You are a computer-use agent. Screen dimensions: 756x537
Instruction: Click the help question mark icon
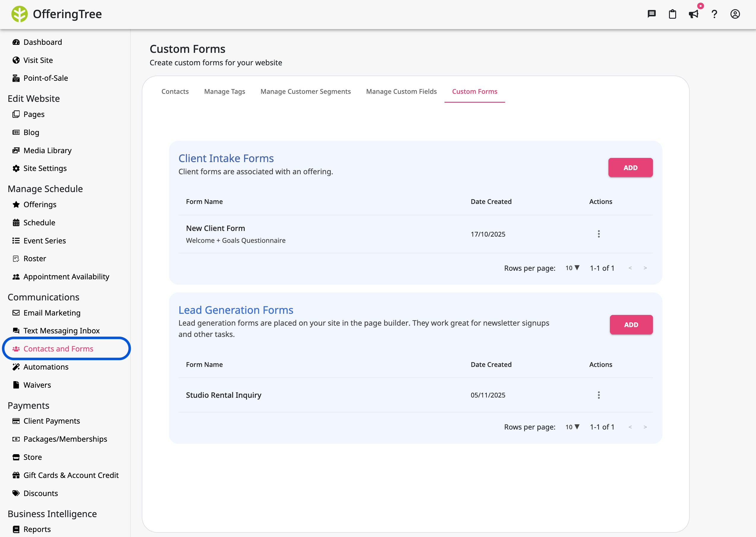point(714,14)
